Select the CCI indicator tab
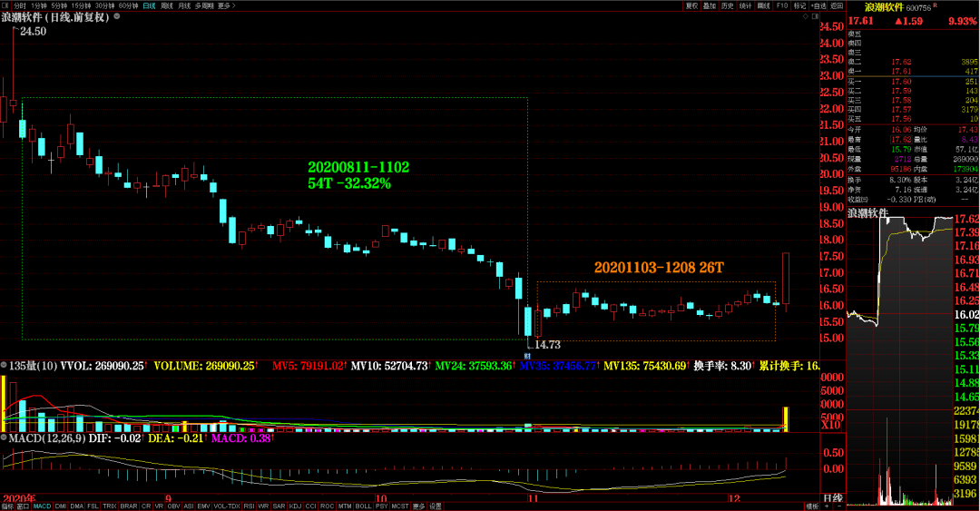980x511 pixels. pyautogui.click(x=310, y=506)
